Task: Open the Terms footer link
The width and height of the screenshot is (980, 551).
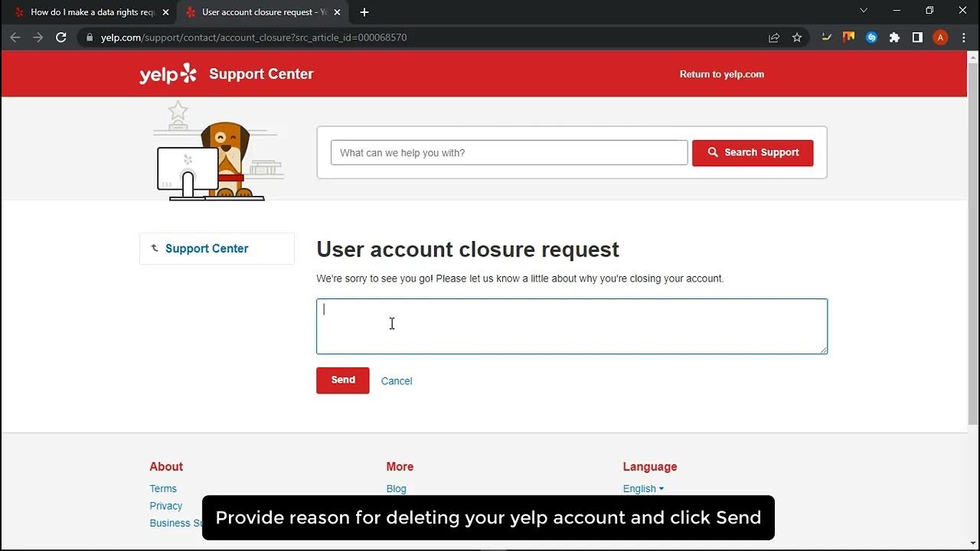Action: (163, 489)
